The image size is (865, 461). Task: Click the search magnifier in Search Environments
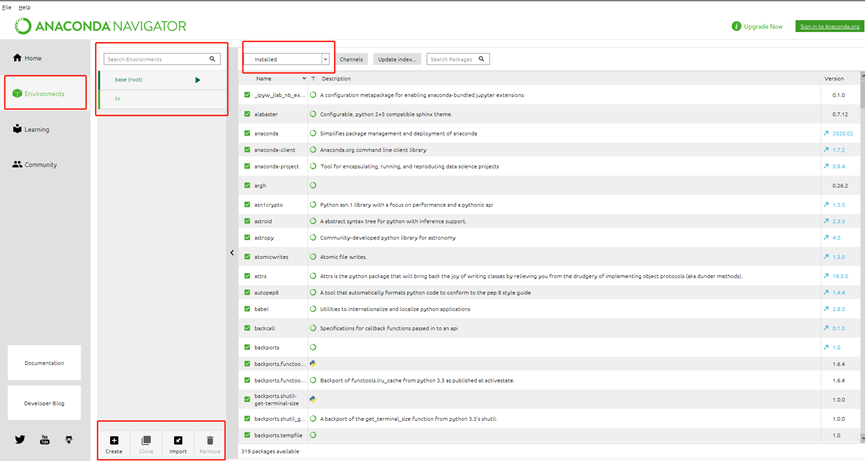click(x=212, y=59)
